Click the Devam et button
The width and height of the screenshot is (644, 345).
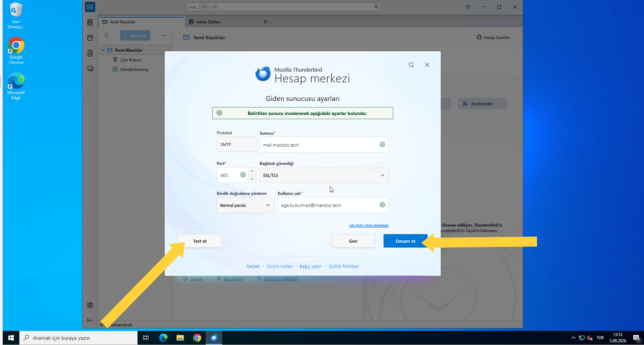point(406,241)
